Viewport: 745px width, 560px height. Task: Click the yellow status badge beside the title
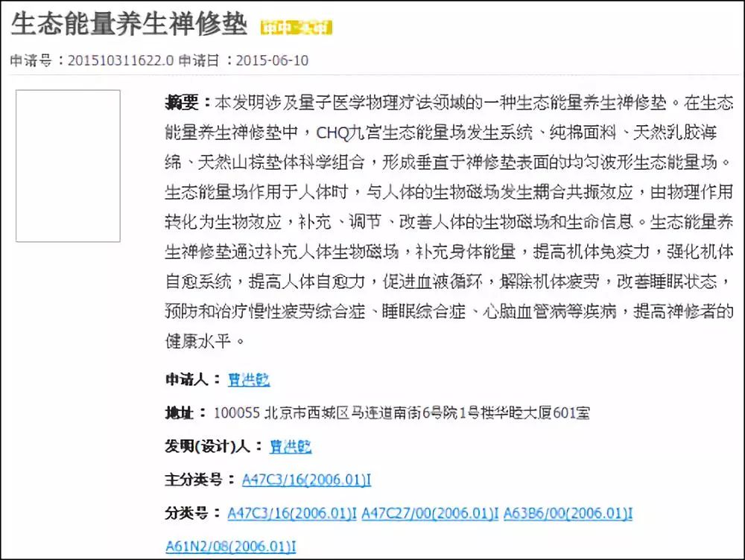297,28
